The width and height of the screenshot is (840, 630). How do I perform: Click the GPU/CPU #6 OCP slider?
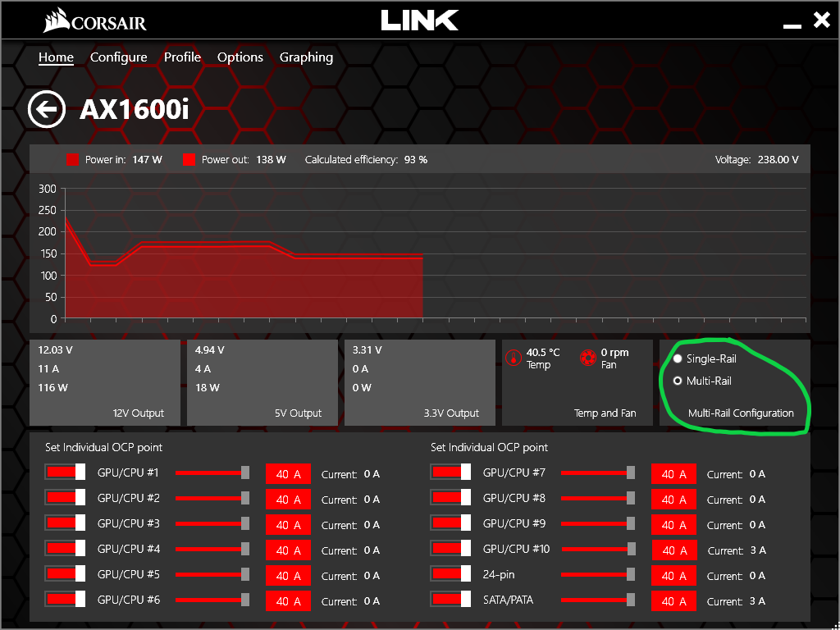coord(212,600)
